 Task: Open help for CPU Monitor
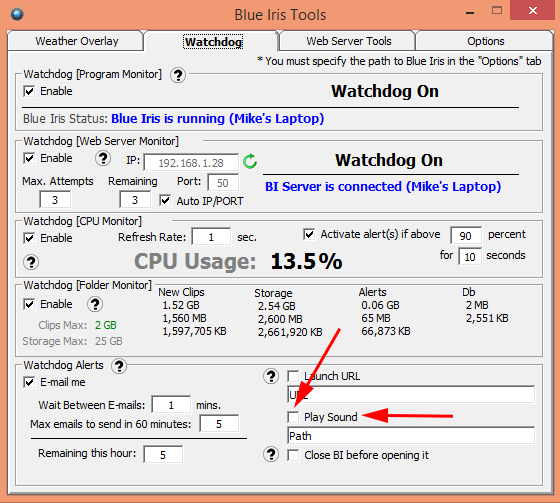[31, 262]
